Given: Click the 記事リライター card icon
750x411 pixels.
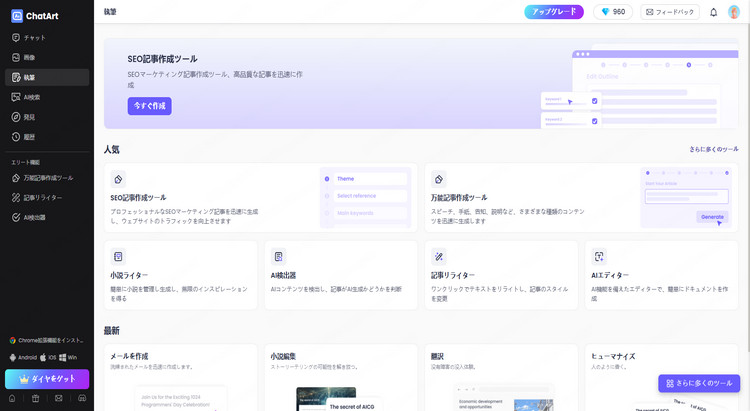Looking at the screenshot, I should click(439, 257).
